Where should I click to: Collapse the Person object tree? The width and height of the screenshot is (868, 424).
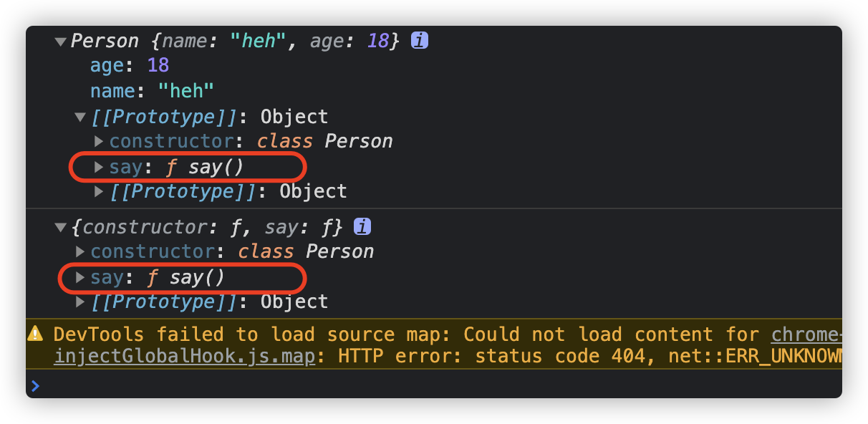[61, 42]
